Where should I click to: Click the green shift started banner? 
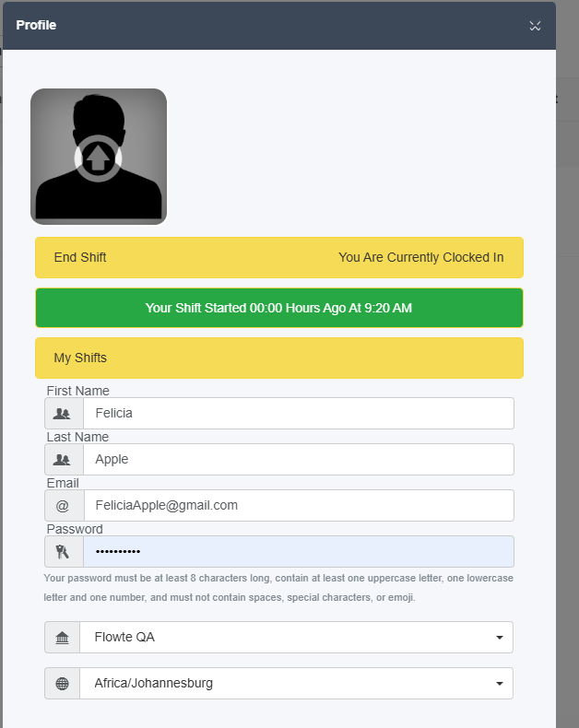coord(279,308)
